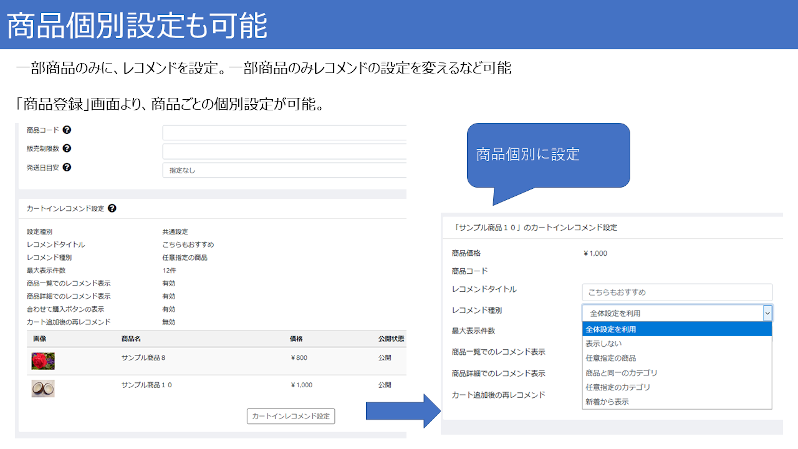Image resolution: width=798 pixels, height=449 pixels.
Task: Click 「サンプル商品10」のカートインレコメンド設定 heading
Action: 534,228
